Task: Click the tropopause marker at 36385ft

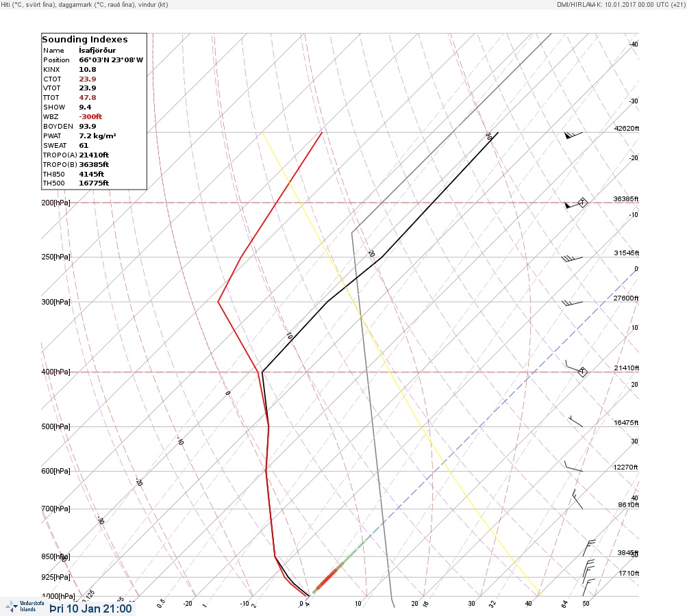Action: point(582,203)
